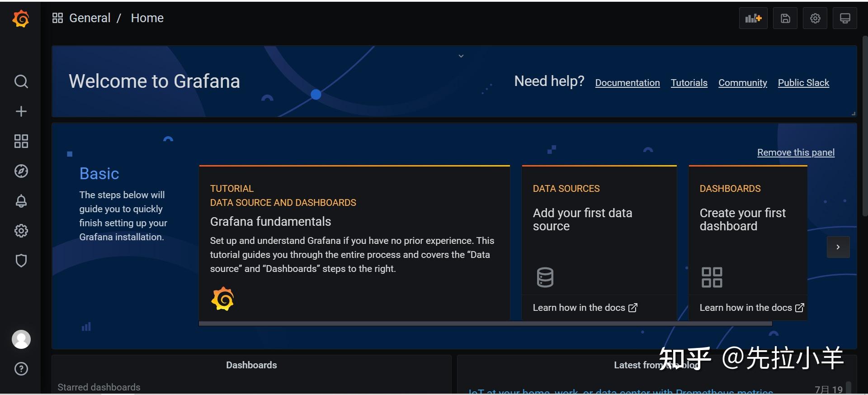The height and width of the screenshot is (395, 868).
Task: Open dashboard settings gear at top right
Action: [815, 18]
